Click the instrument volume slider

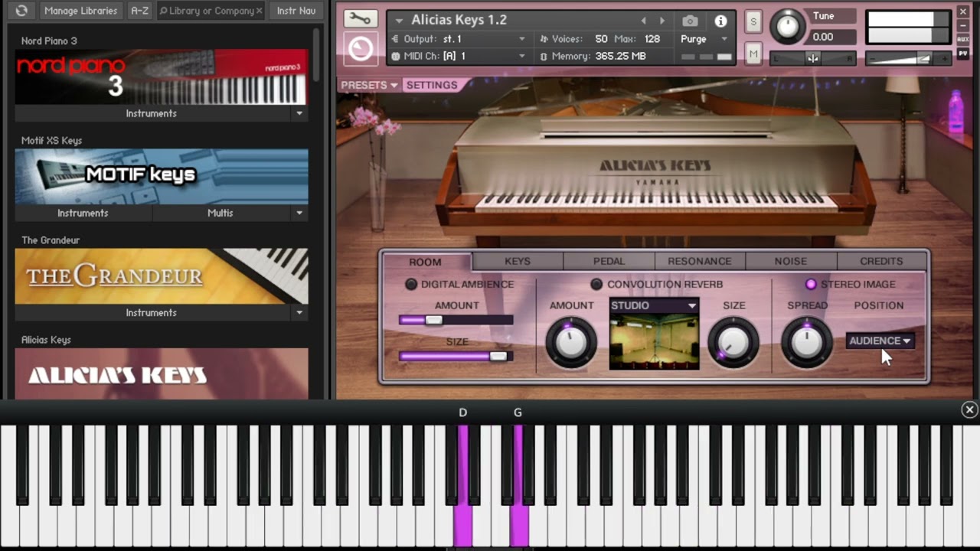click(x=909, y=58)
